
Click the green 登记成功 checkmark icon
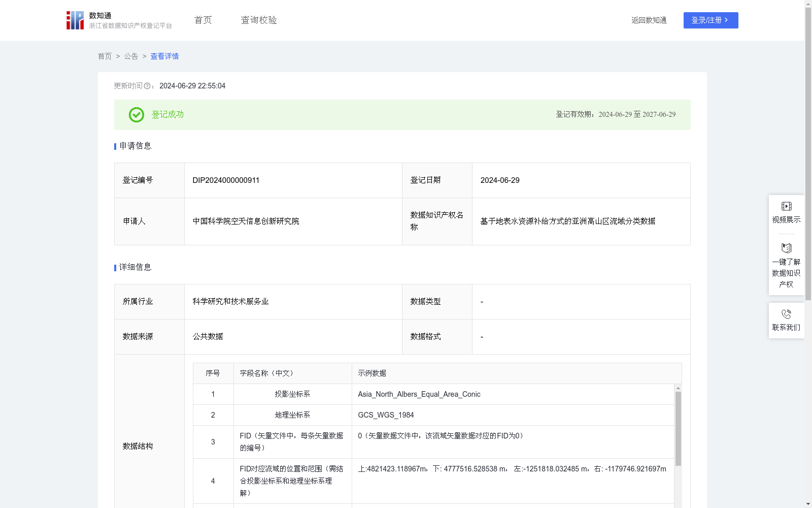click(136, 115)
